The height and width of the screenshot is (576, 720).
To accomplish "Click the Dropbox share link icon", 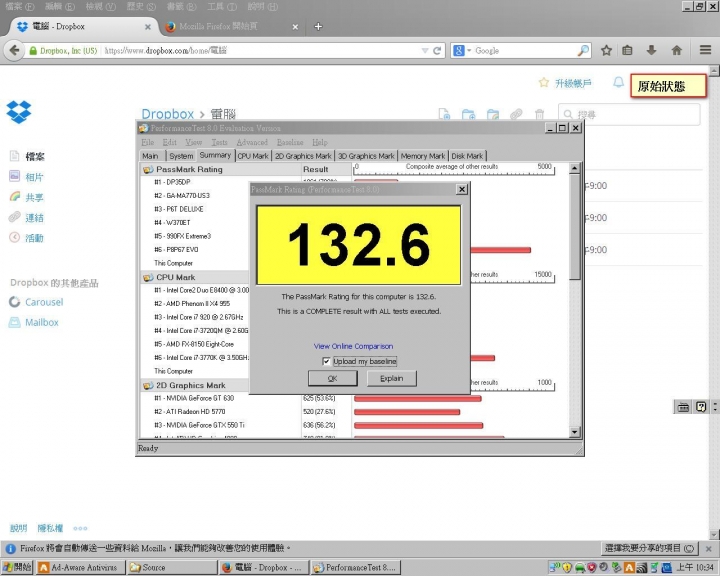I will click(516, 114).
